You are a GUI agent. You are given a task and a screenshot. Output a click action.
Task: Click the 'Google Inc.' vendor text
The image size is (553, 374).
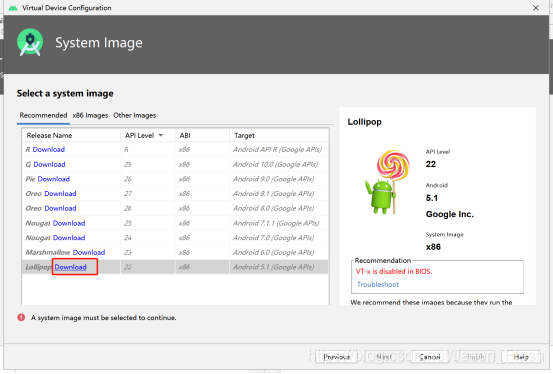(450, 214)
